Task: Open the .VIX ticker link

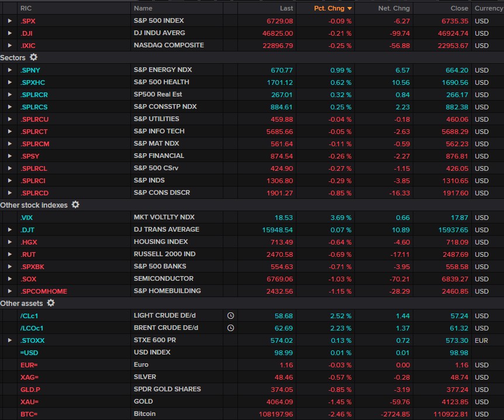Action: (27, 217)
